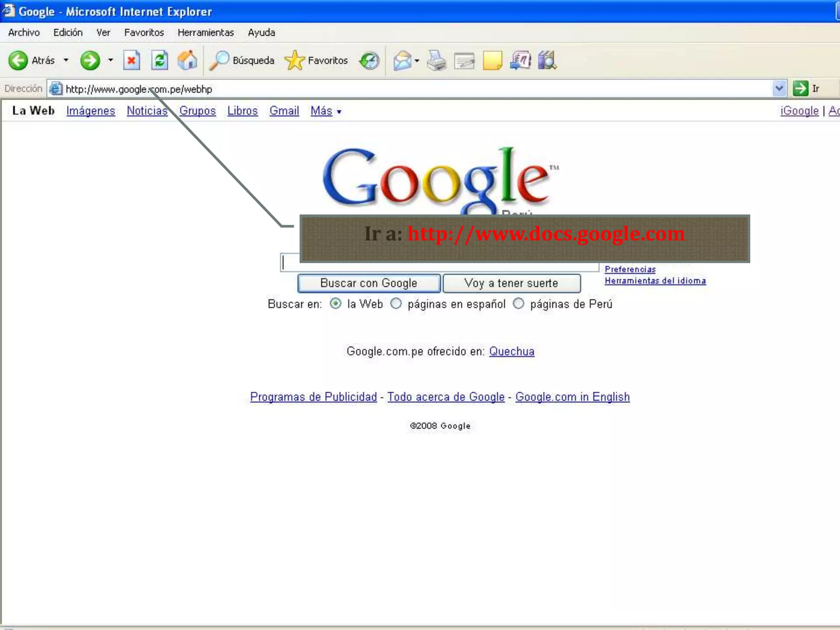Viewport: 840px width, 630px height.
Task: Open the yellow Discuss note icon
Action: [492, 61]
